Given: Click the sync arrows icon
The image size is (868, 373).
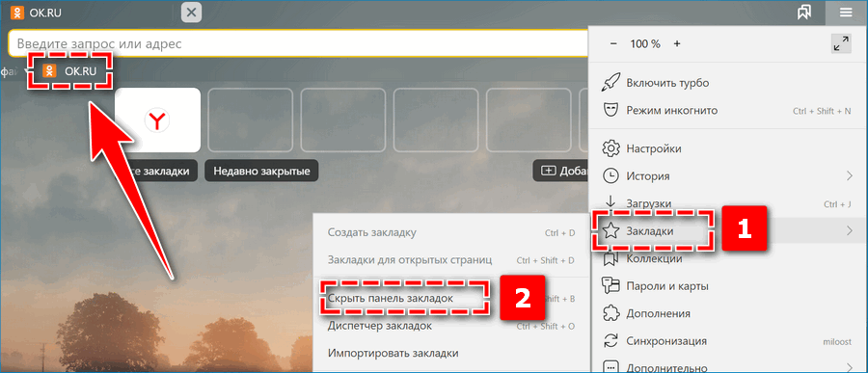Looking at the screenshot, I should [610, 341].
